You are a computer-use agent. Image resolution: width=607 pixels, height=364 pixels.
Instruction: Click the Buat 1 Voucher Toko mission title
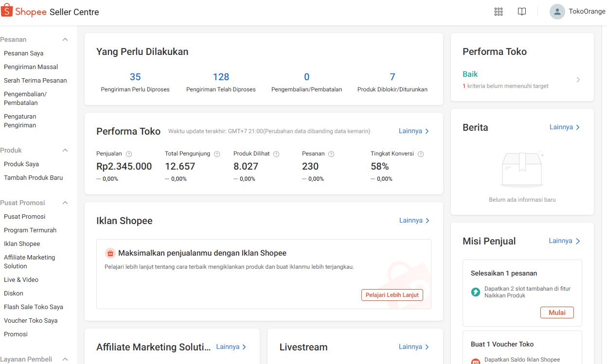[x=502, y=344]
